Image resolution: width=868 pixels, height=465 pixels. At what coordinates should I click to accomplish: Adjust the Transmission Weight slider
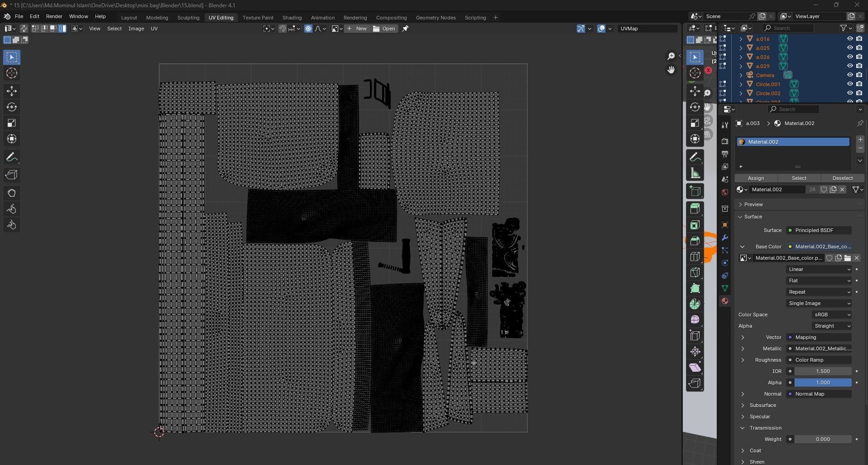(823, 439)
